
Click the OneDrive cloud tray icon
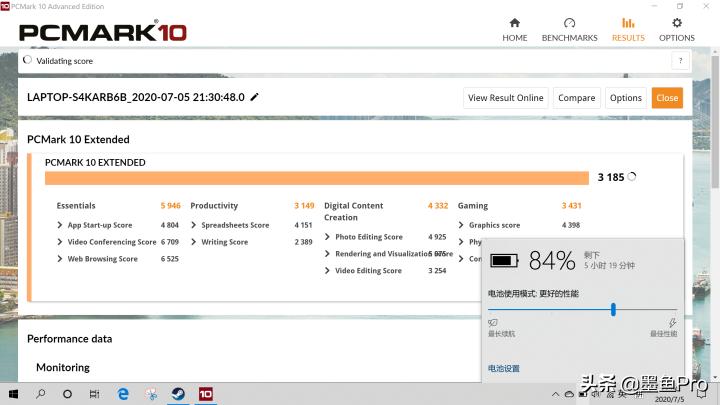[x=569, y=394]
